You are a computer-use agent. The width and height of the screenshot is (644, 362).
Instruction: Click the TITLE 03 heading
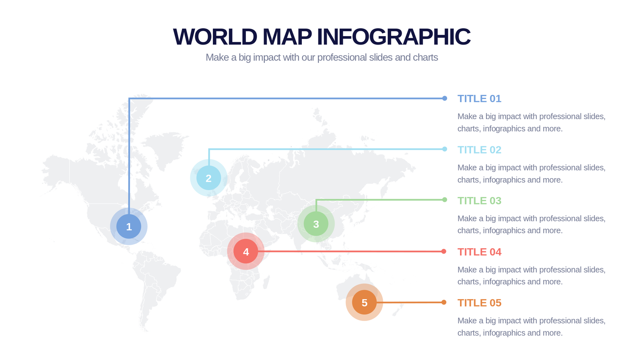(479, 201)
